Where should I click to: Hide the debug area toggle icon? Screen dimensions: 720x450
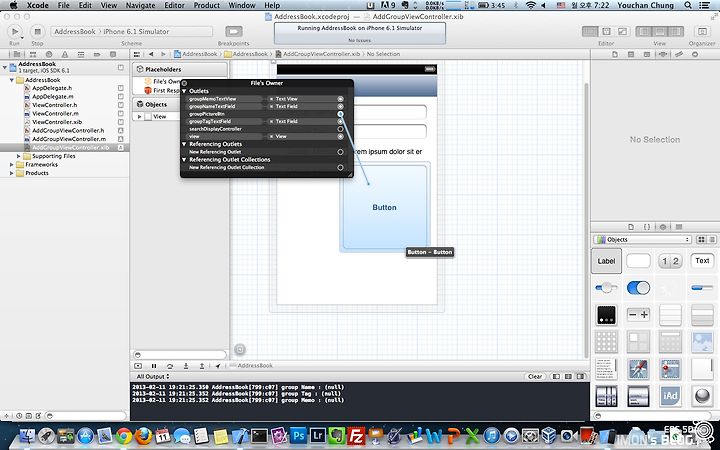click(138, 366)
